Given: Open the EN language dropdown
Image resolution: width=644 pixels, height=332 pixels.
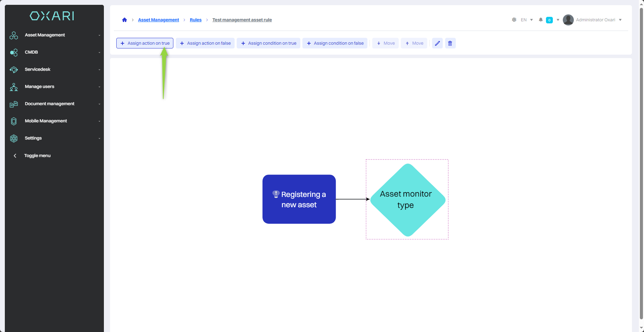Looking at the screenshot, I should pos(526,20).
